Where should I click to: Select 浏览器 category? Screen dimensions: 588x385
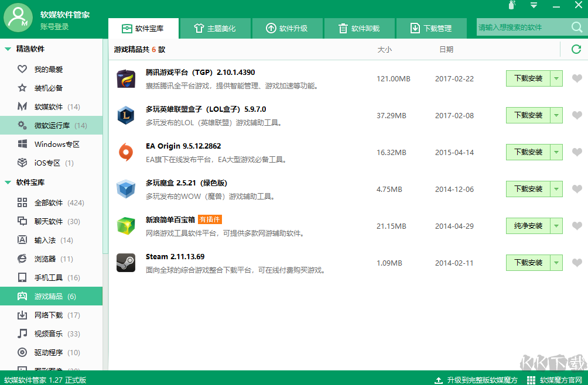click(x=51, y=259)
